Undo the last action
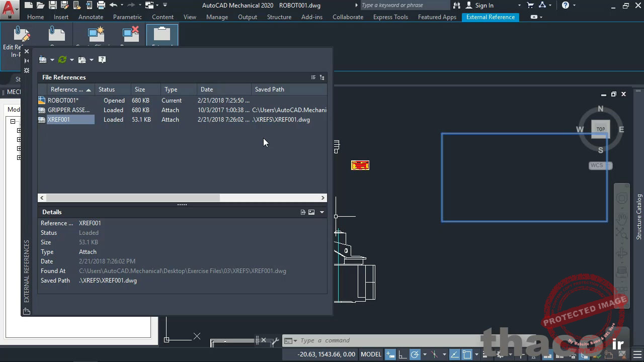This screenshot has height=362, width=644. point(113,6)
